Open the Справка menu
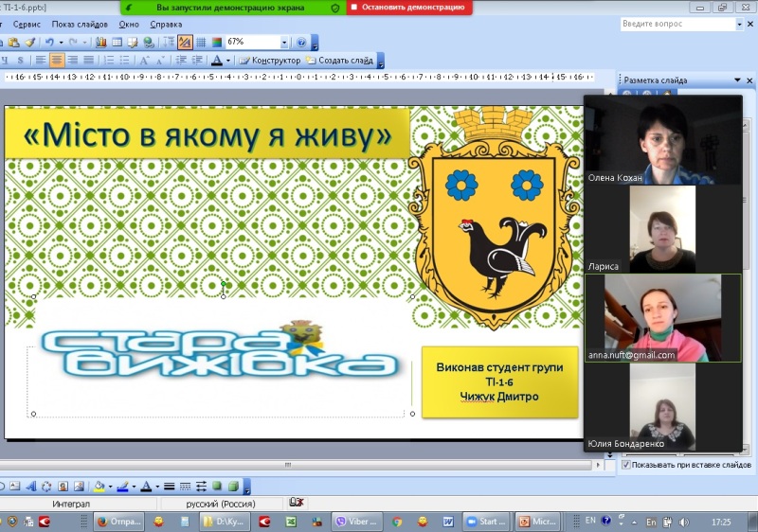The width and height of the screenshot is (758, 532). coord(166,23)
